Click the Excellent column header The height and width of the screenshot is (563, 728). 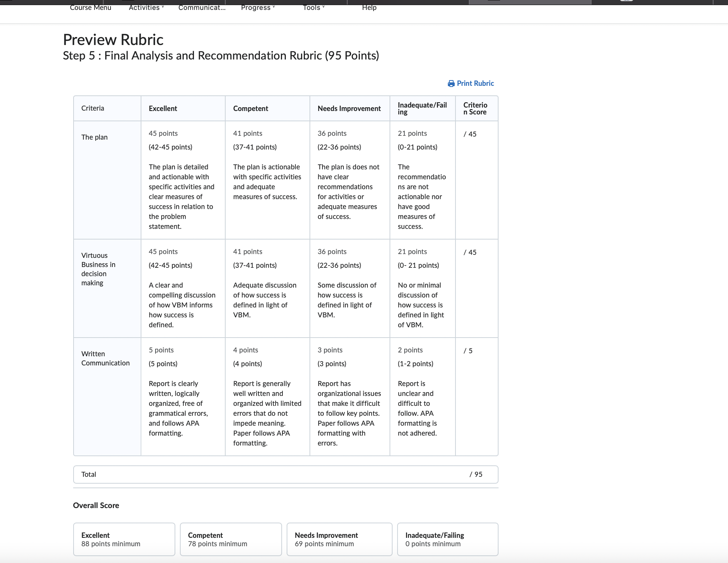tap(183, 108)
